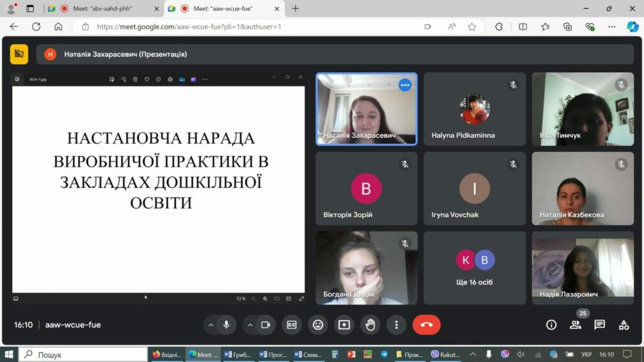
Task: Click the browser address bar URL
Action: 189,26
